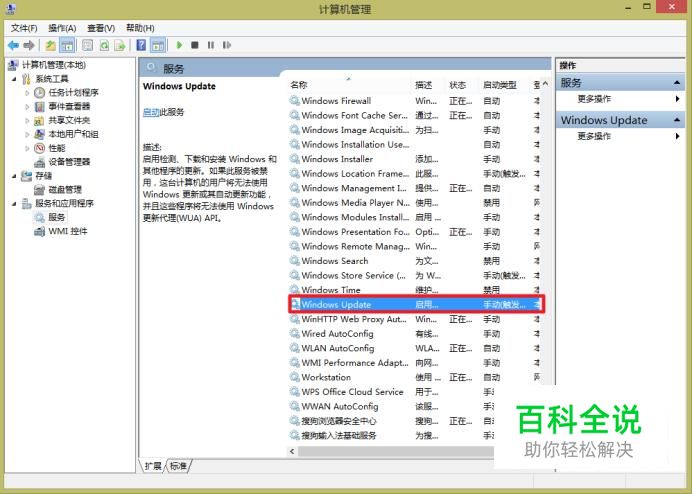Switch to the 扩展 tab
692x494 pixels.
coord(153,466)
